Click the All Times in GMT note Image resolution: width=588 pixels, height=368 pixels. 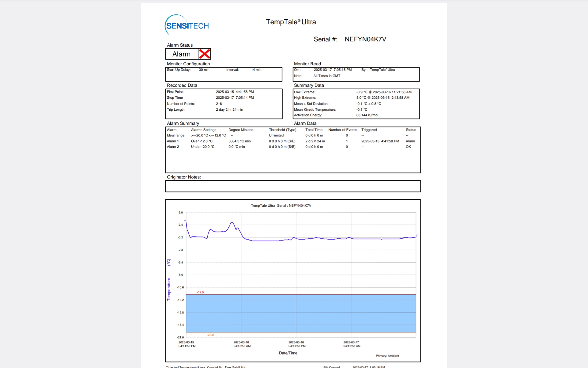click(x=327, y=76)
